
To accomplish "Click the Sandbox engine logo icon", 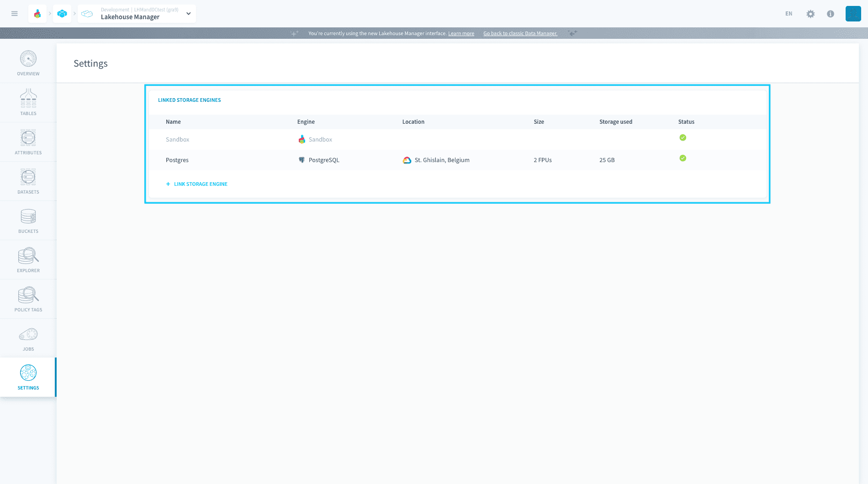I will click(x=302, y=139).
